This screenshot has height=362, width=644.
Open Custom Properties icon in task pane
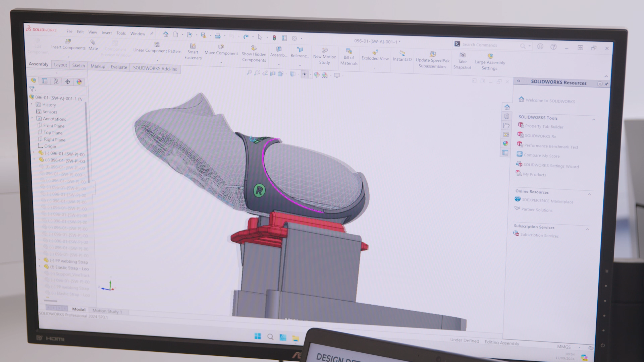tap(505, 153)
